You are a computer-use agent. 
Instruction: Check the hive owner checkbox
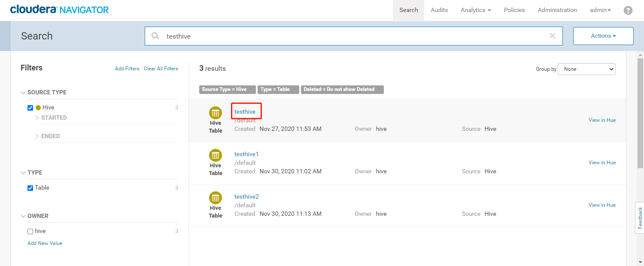coord(30,231)
